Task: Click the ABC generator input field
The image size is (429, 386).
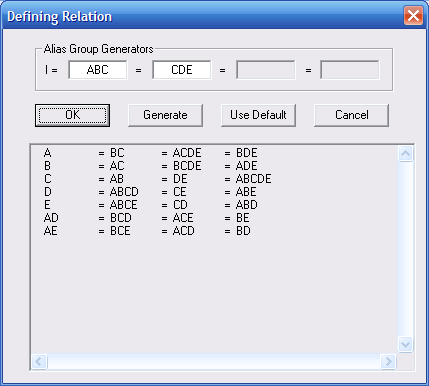Action: point(98,70)
